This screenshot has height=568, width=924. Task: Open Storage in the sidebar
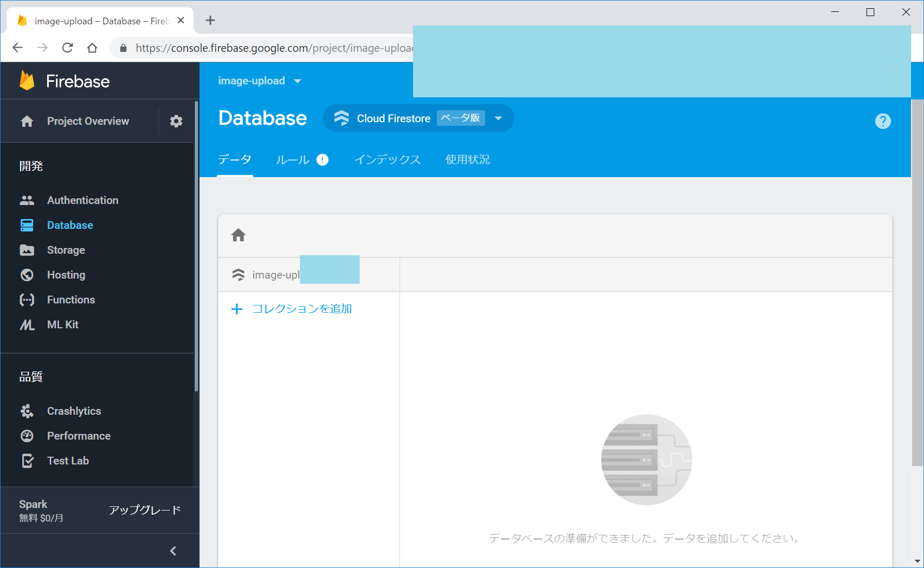click(66, 250)
